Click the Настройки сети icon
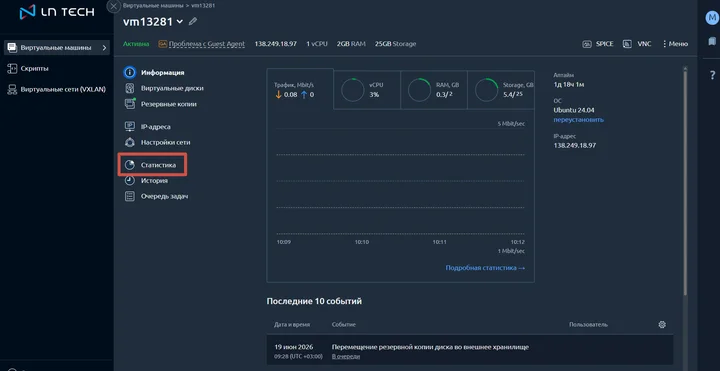The width and height of the screenshot is (720, 371). point(130,142)
